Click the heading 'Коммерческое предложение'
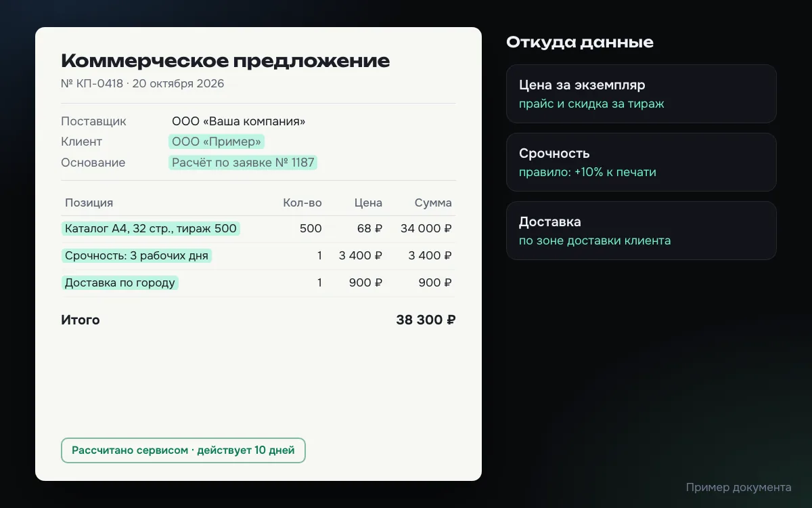 tap(225, 61)
